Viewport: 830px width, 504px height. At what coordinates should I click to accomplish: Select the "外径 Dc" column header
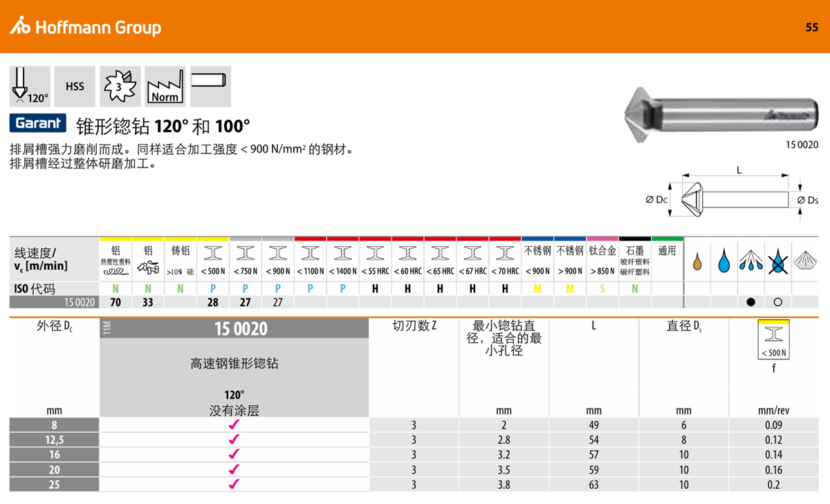[x=55, y=326]
